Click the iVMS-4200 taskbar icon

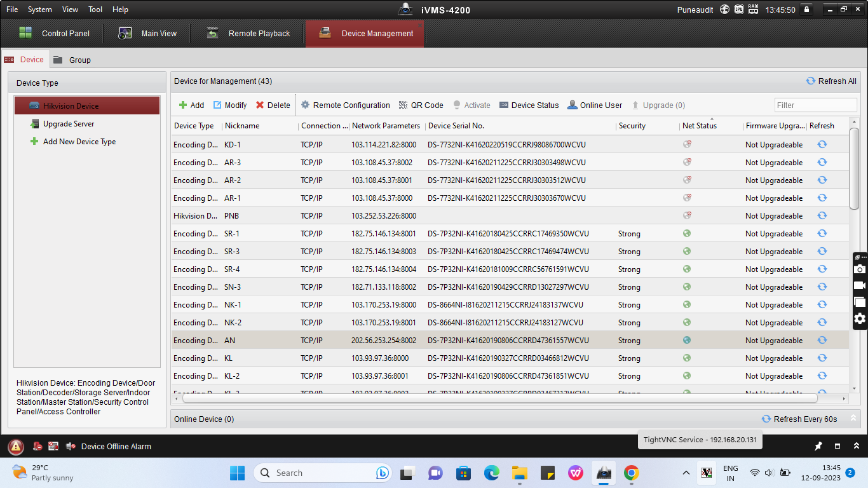coord(602,473)
